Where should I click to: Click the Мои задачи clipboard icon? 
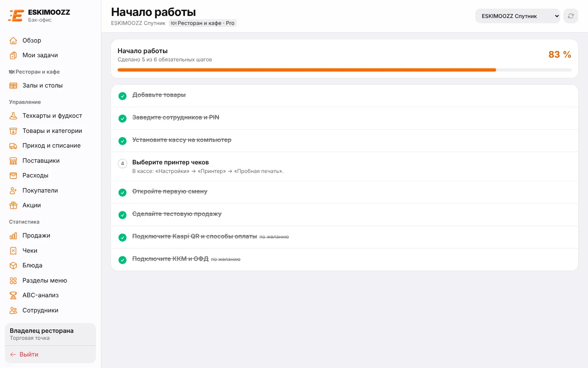pyautogui.click(x=13, y=55)
